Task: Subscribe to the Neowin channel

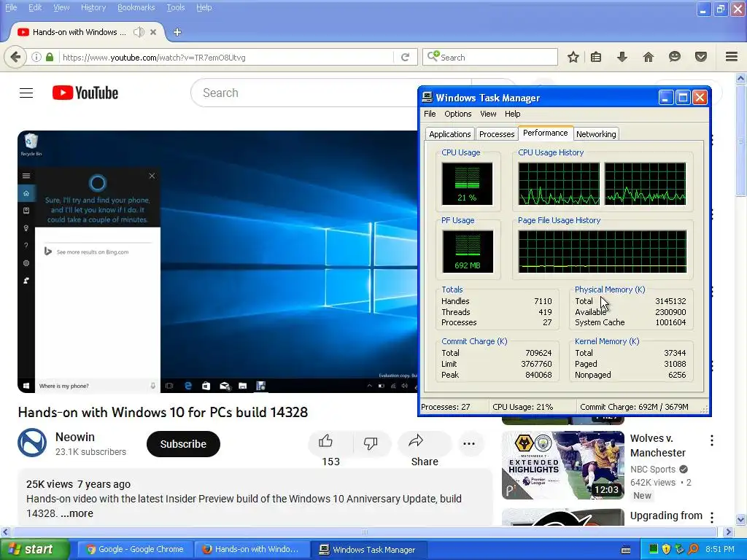Action: [x=183, y=444]
